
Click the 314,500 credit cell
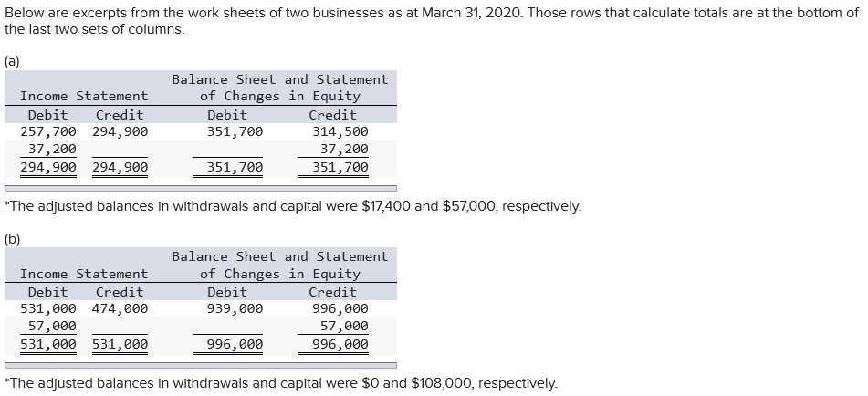[340, 131]
